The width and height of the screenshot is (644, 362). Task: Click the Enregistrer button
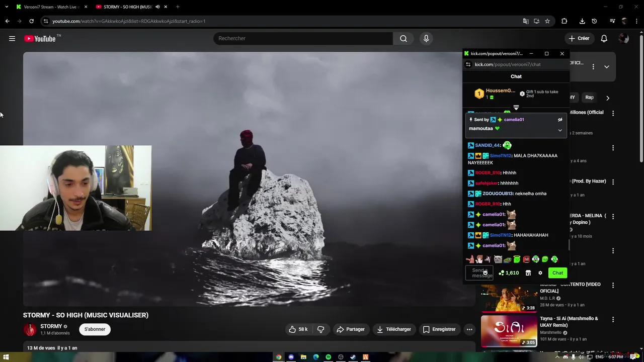[x=439, y=329]
